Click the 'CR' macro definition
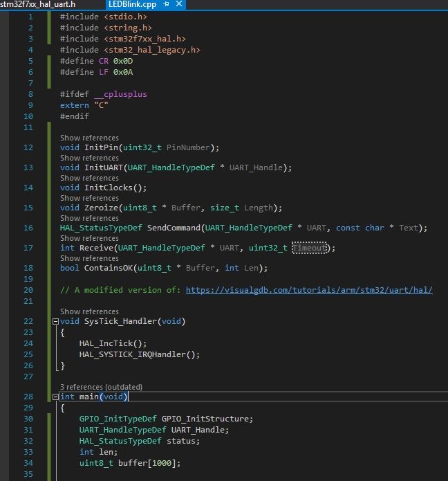This screenshot has width=448, height=481. [104, 61]
